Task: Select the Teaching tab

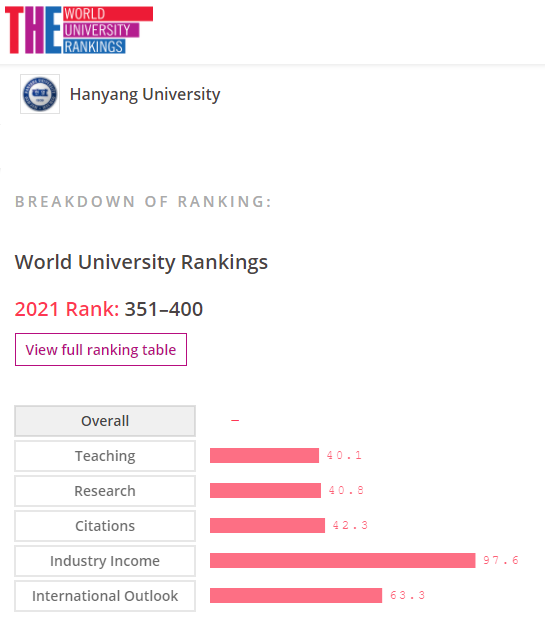Action: [x=105, y=456]
